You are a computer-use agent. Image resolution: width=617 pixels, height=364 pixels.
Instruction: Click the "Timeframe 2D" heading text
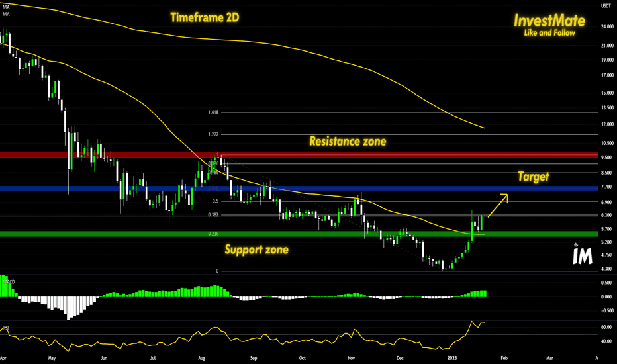(205, 17)
